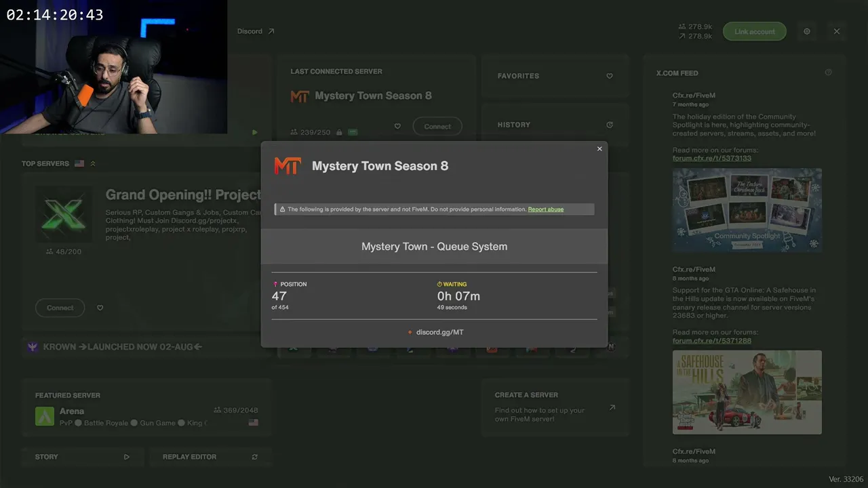
Task: Click the Mystery Town - Queue System heading
Action: (x=434, y=247)
